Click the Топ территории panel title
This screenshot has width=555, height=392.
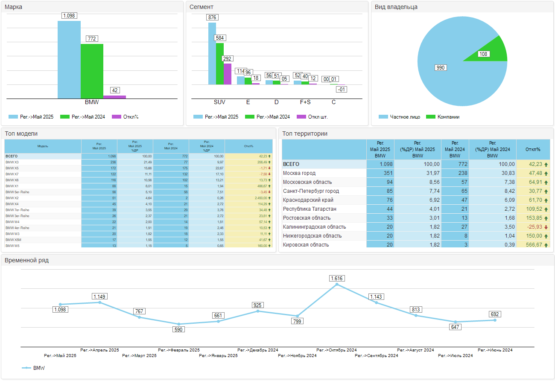(x=305, y=134)
